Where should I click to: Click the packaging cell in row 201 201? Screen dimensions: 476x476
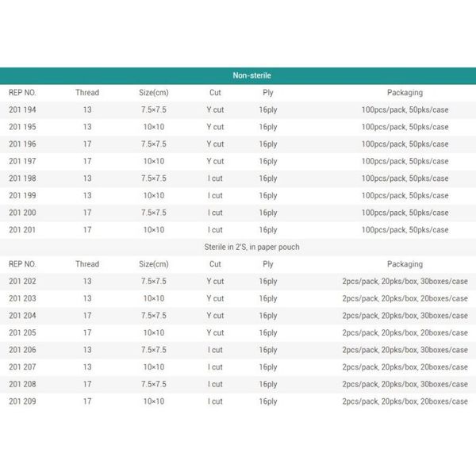point(405,230)
